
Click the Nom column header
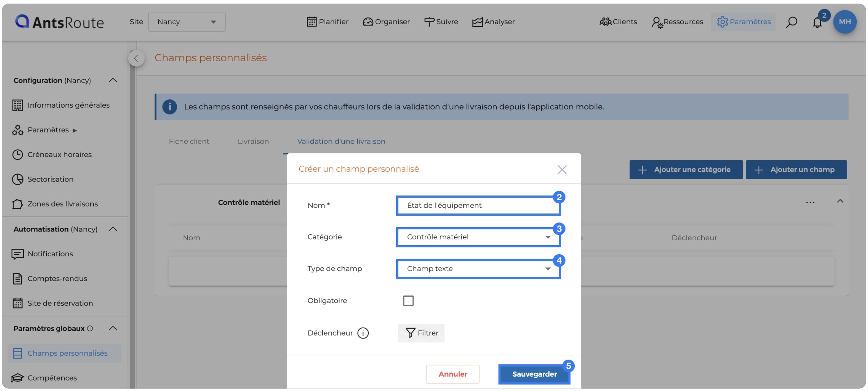coord(191,238)
